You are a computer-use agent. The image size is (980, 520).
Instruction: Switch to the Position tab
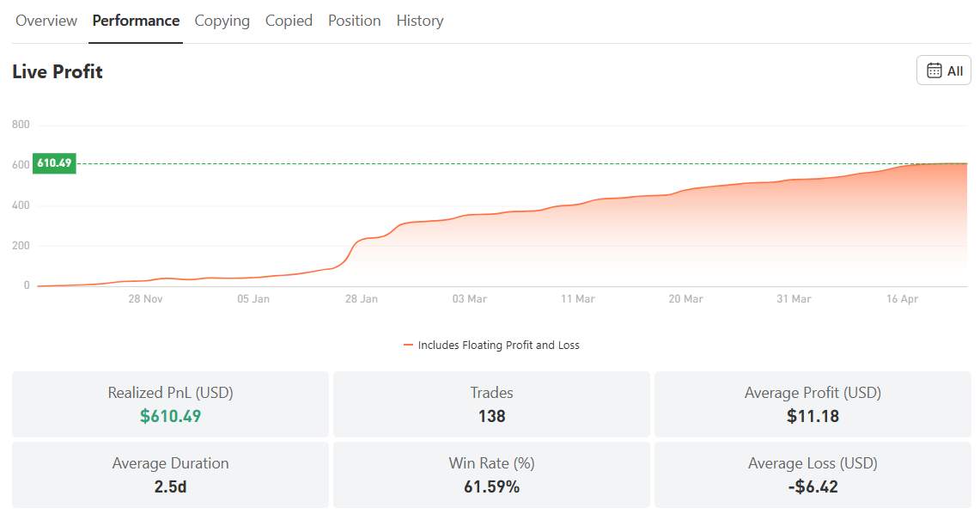(354, 20)
